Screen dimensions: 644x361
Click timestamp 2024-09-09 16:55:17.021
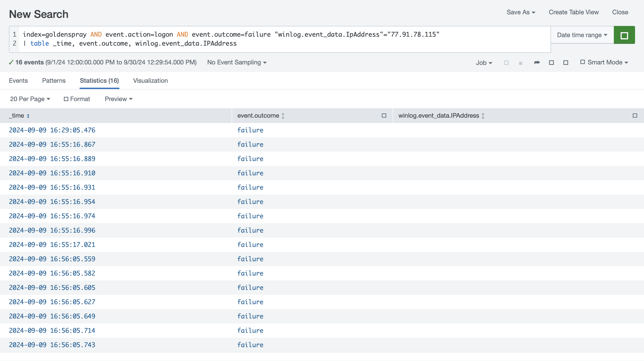52,244
